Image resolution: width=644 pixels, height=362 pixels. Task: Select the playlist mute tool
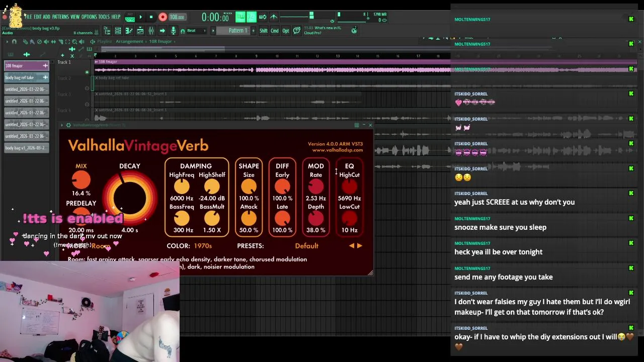click(46, 42)
